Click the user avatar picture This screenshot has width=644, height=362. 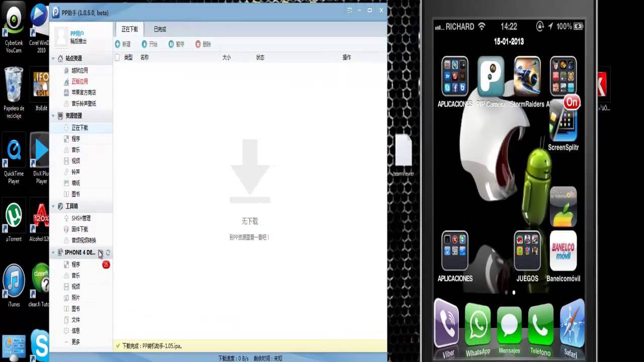click(x=60, y=36)
